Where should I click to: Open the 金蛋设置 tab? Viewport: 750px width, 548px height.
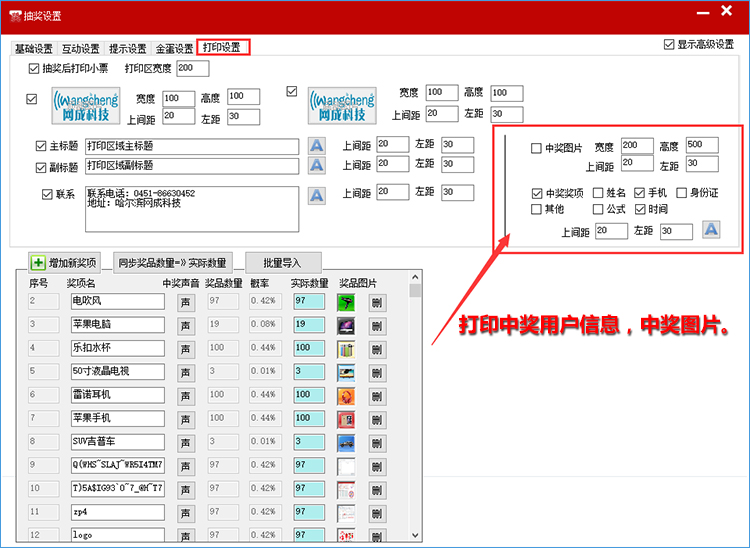(x=175, y=48)
